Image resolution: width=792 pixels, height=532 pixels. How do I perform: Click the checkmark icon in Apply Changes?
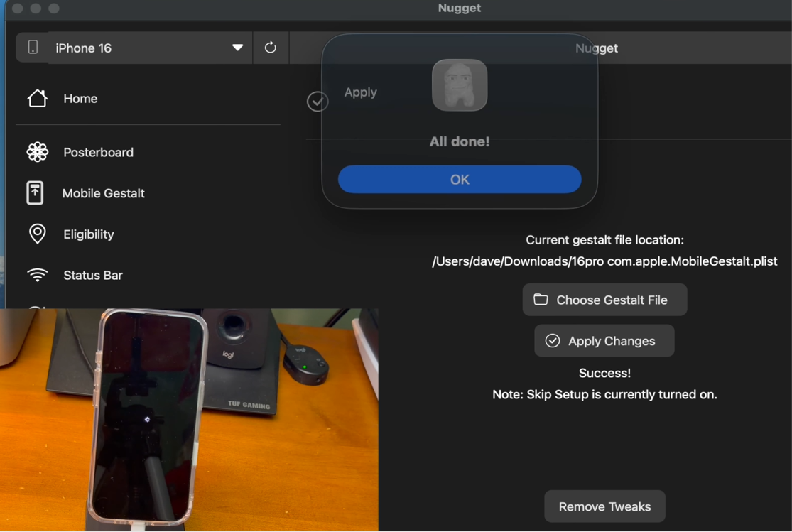[553, 340]
